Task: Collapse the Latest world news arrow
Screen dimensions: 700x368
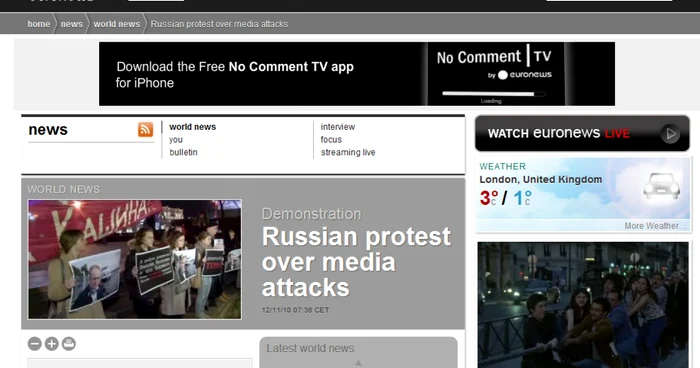Action: (358, 363)
